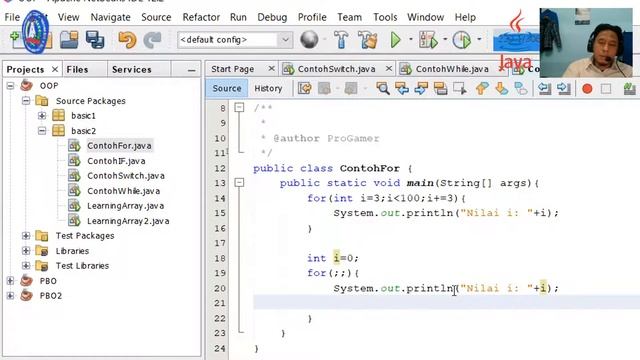Open the Help menu
This screenshot has width=640, height=360.
(x=465, y=17)
